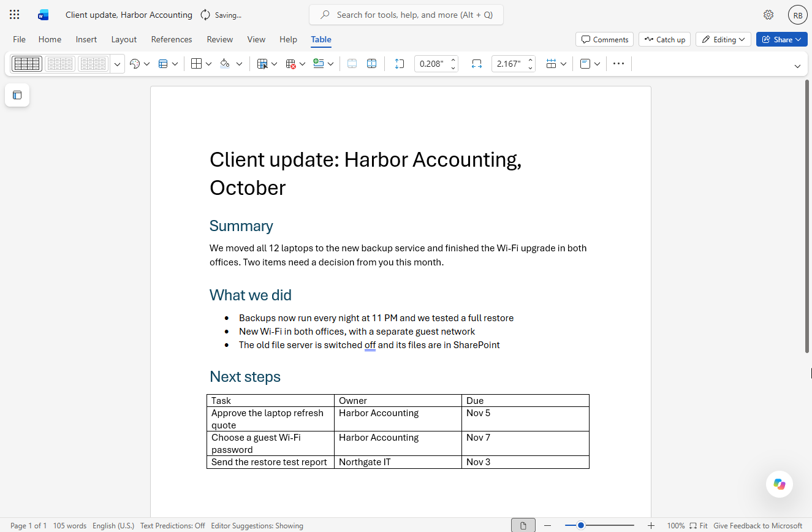Open the select dropdown arrow
The width and height of the screenshot is (812, 532).
click(274, 64)
